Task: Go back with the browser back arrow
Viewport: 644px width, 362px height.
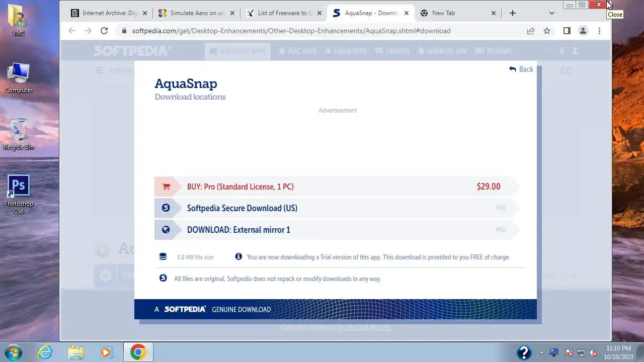Action: [x=71, y=31]
